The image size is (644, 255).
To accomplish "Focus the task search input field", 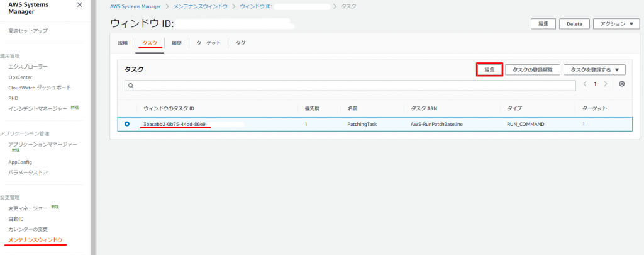I will pos(350,86).
